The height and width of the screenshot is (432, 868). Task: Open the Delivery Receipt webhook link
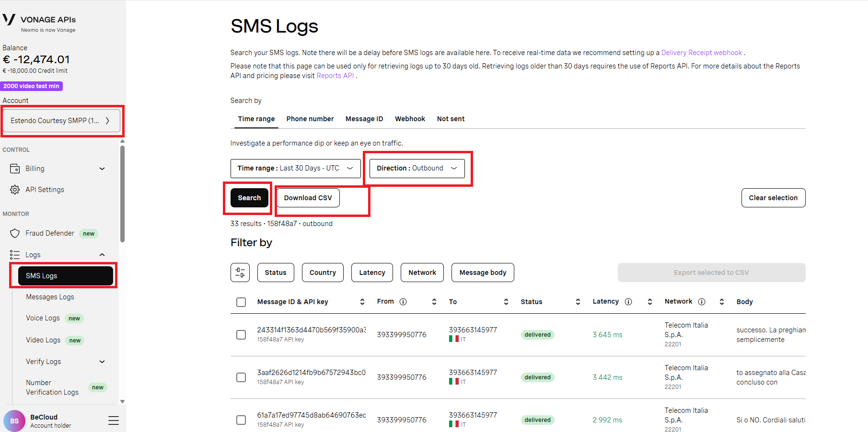[701, 53]
